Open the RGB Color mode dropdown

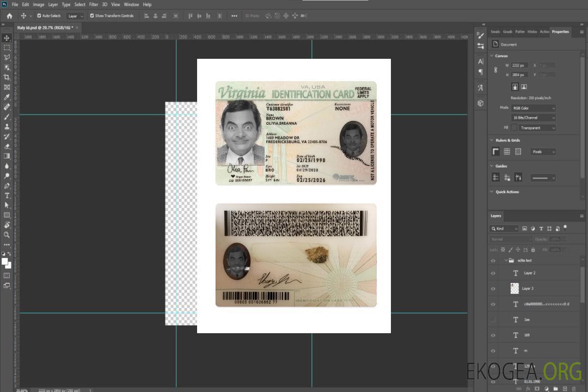click(x=533, y=108)
